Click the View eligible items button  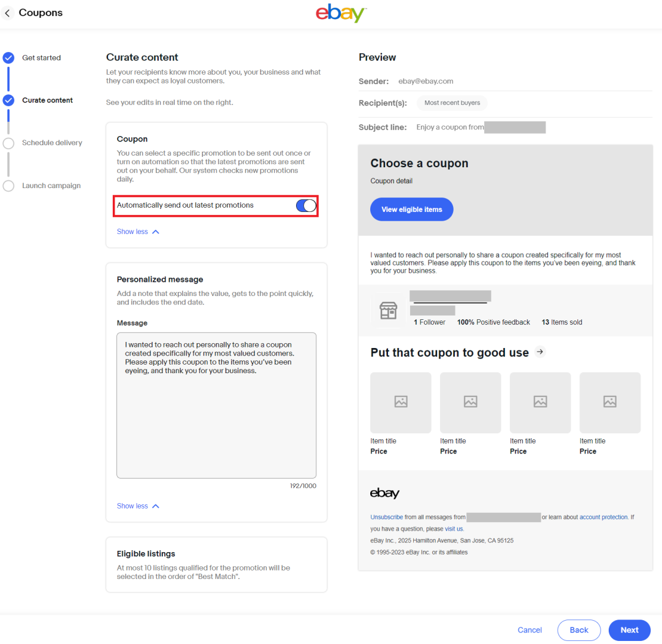(411, 209)
